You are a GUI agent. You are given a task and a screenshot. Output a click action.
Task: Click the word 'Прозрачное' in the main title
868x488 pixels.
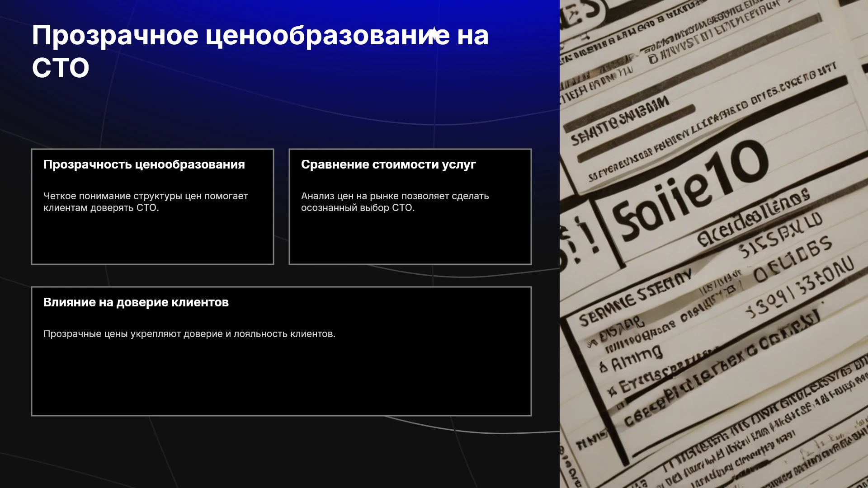click(x=115, y=37)
